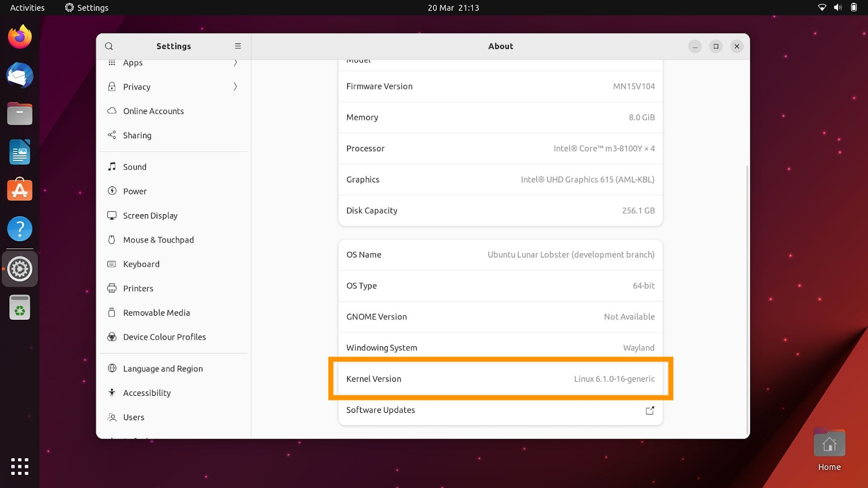Select Power settings panel
Image resolution: width=868 pixels, height=488 pixels.
pos(174,191)
